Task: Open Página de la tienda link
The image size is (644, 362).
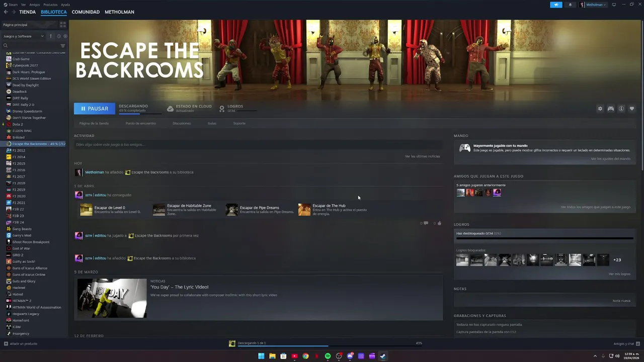Action: tap(94, 123)
